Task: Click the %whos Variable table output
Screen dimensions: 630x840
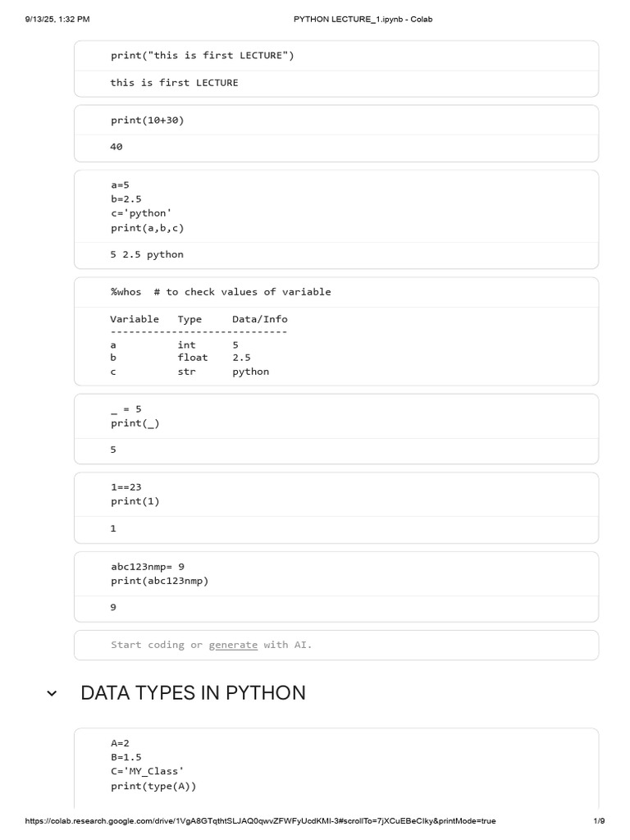Action: point(199,345)
